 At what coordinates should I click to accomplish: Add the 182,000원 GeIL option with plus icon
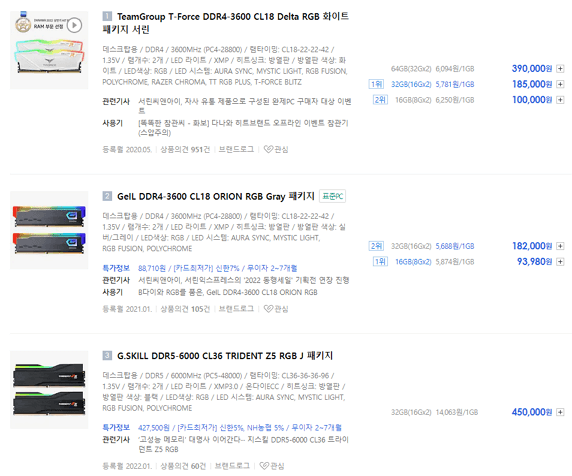coord(560,246)
